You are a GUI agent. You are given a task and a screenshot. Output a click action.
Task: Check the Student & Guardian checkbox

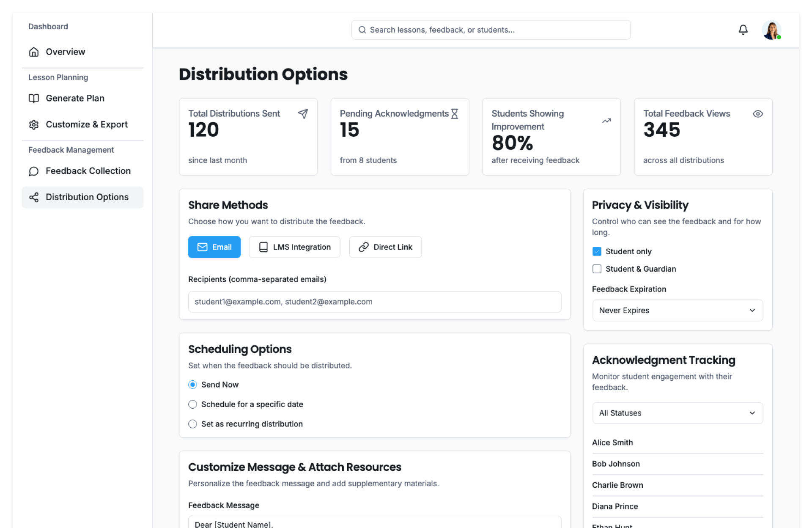pos(597,269)
